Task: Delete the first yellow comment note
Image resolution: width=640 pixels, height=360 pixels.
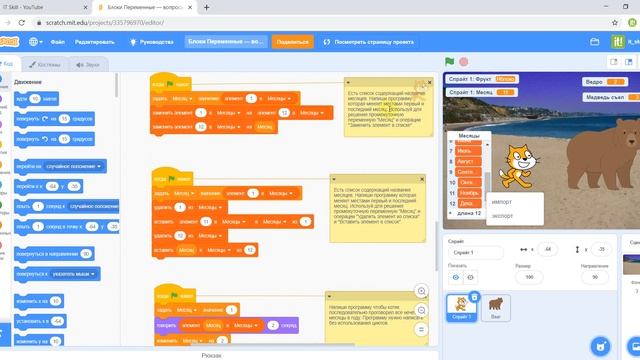Action: [429, 82]
